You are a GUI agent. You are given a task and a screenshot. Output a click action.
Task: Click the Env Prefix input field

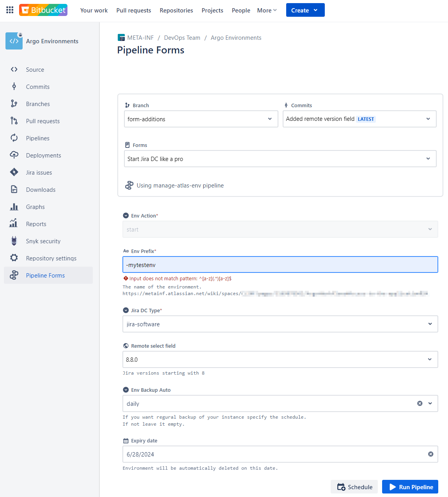(280, 265)
